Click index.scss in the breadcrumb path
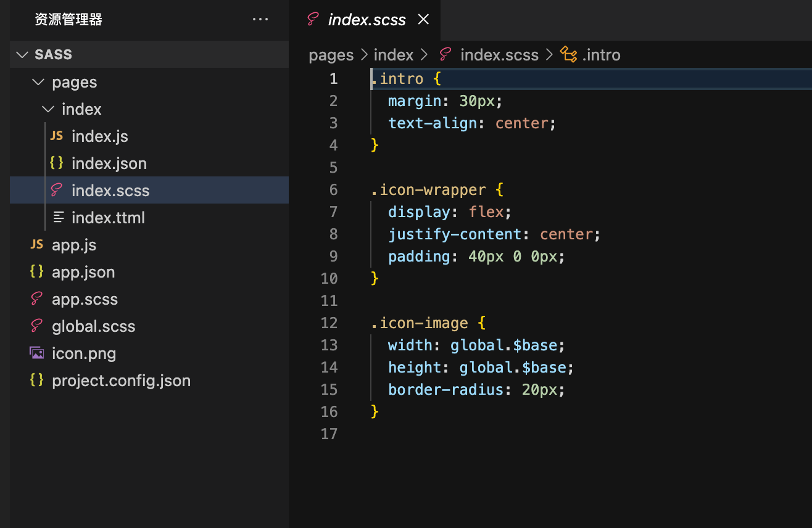This screenshot has height=528, width=812. pos(499,55)
